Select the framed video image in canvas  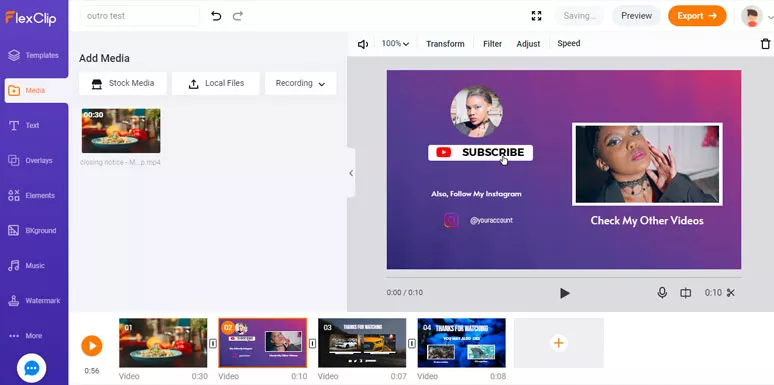(x=647, y=164)
